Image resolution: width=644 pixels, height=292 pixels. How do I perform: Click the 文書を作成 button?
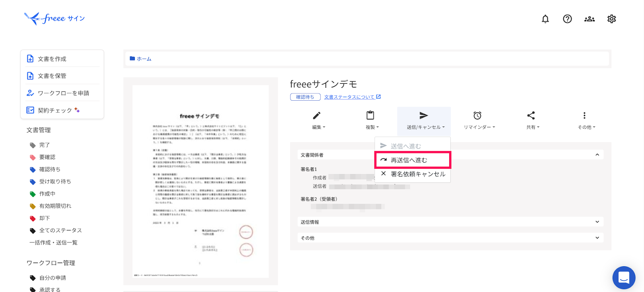click(x=62, y=59)
